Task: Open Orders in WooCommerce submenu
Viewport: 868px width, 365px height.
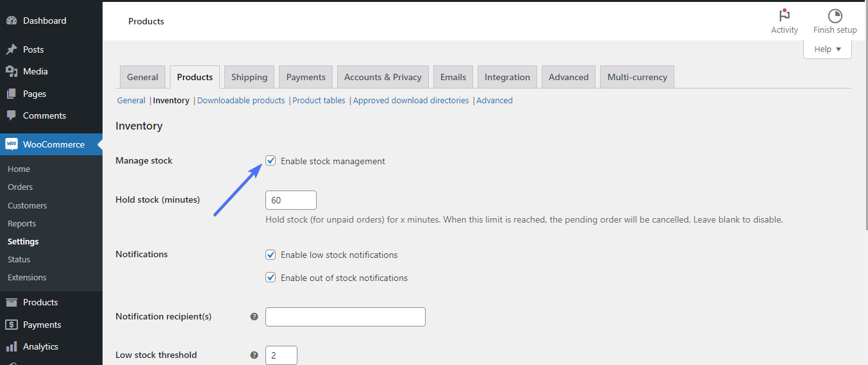Action: (20, 187)
